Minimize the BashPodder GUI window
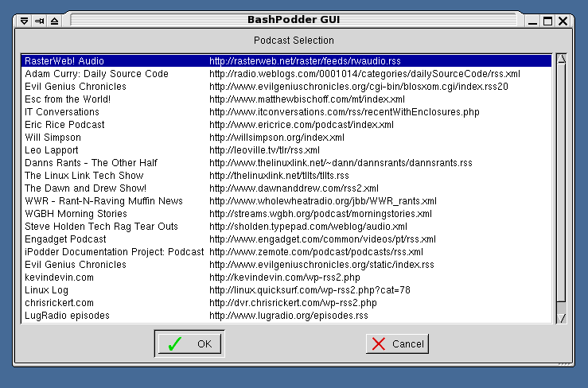This screenshot has height=388, width=588. 532,21
